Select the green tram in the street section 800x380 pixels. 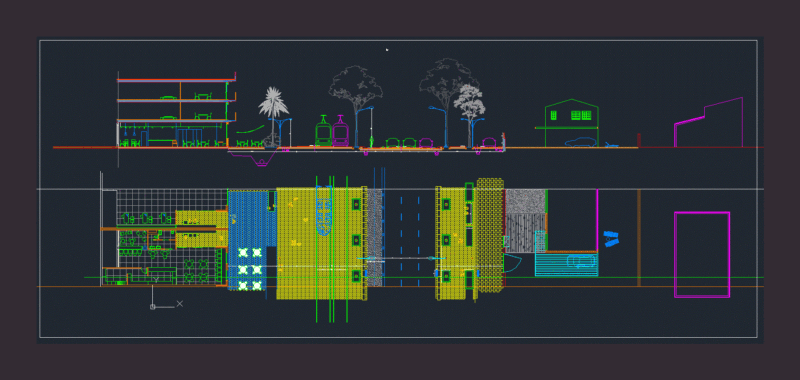(322, 132)
